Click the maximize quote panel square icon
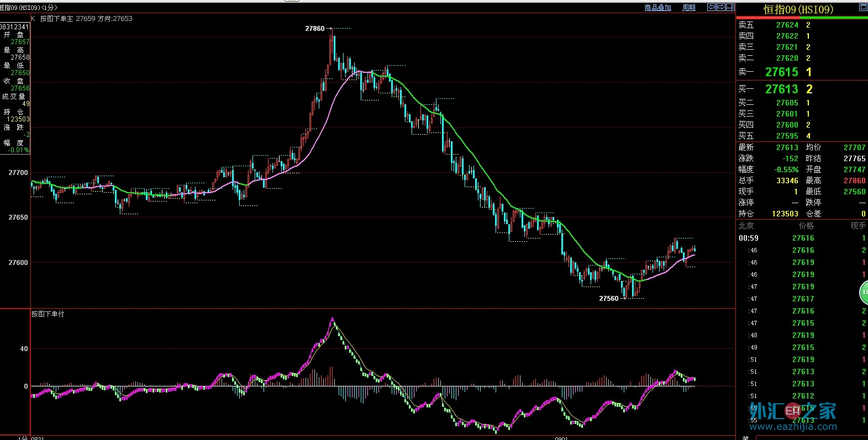This screenshot has height=440, width=868. (x=863, y=7)
